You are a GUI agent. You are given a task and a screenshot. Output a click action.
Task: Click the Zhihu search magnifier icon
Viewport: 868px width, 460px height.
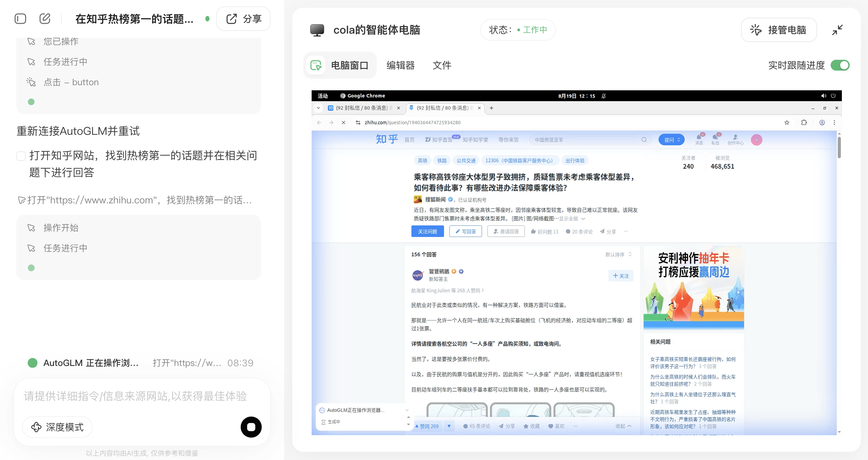tap(644, 140)
